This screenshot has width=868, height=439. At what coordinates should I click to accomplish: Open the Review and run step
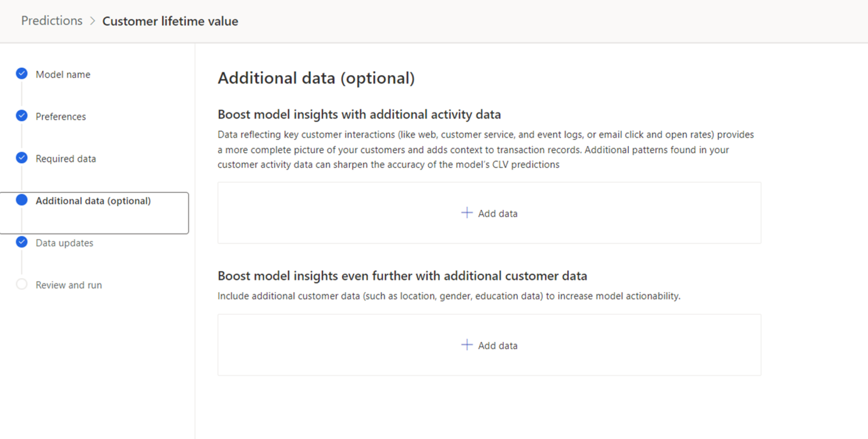point(68,285)
